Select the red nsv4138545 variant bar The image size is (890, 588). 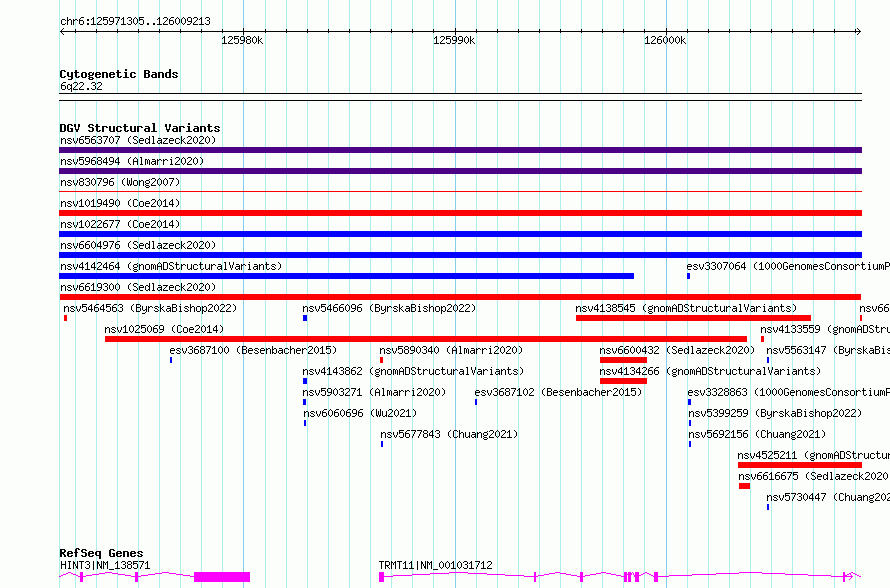tap(693, 318)
